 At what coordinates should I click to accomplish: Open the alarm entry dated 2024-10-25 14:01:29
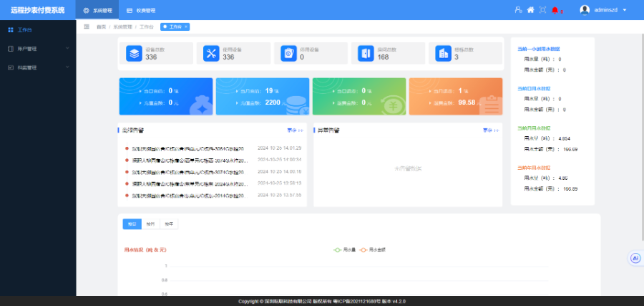click(x=213, y=148)
